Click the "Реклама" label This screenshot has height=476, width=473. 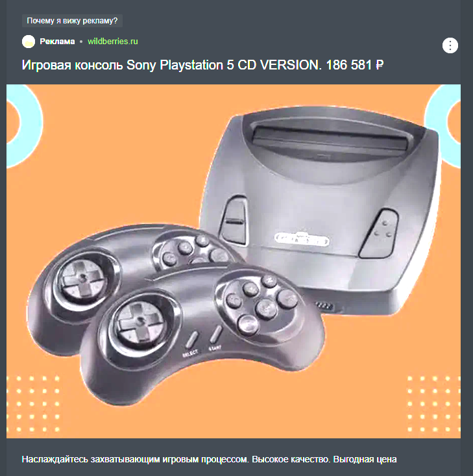coord(57,42)
